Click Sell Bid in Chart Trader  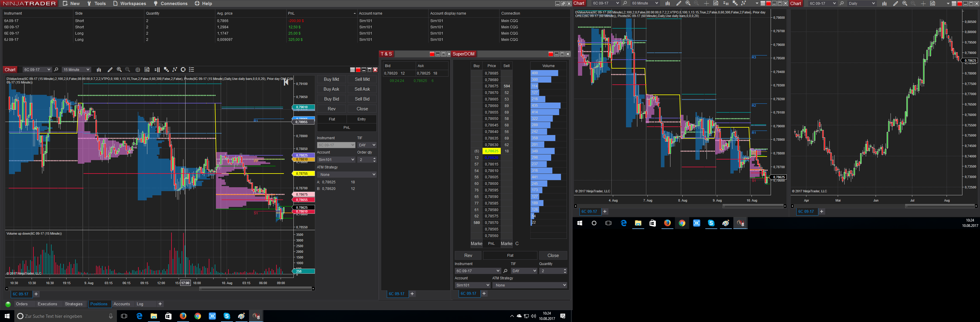point(362,99)
